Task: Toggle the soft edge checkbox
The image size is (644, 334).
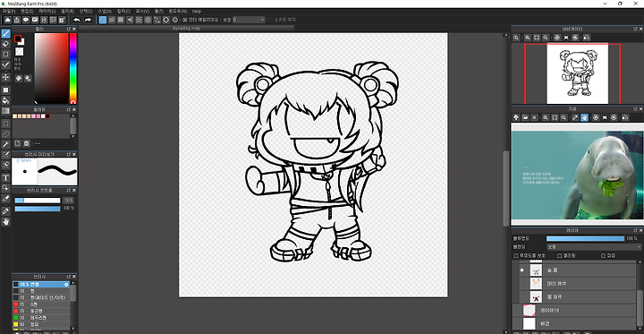Action: (x=270, y=20)
